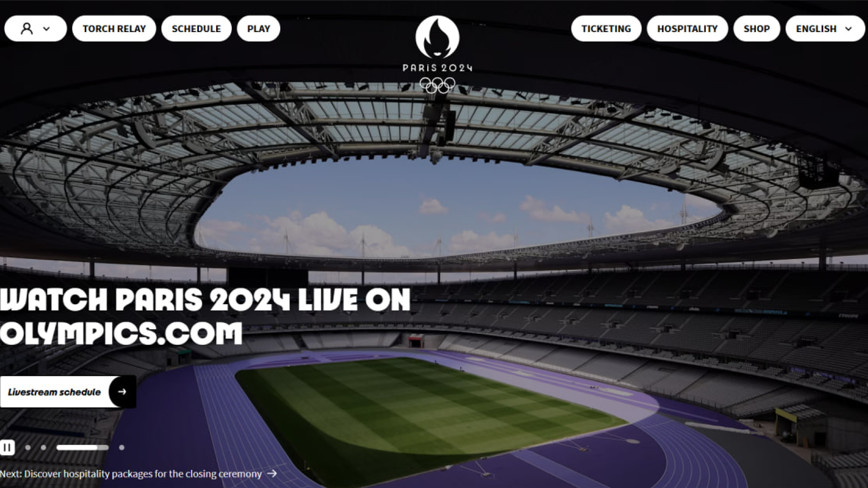Click the active slide progress bar
This screenshot has height=488, width=868.
83,447
